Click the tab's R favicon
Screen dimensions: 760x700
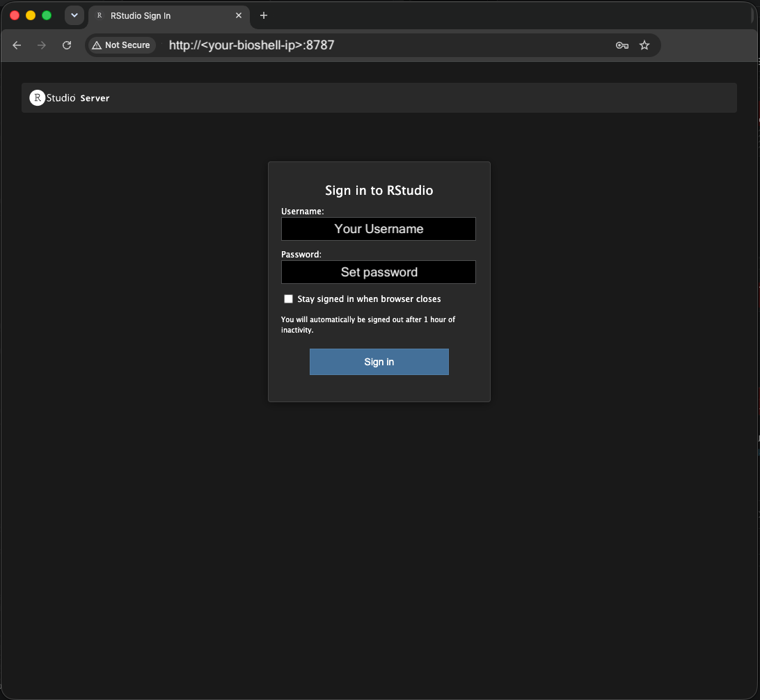coord(100,15)
